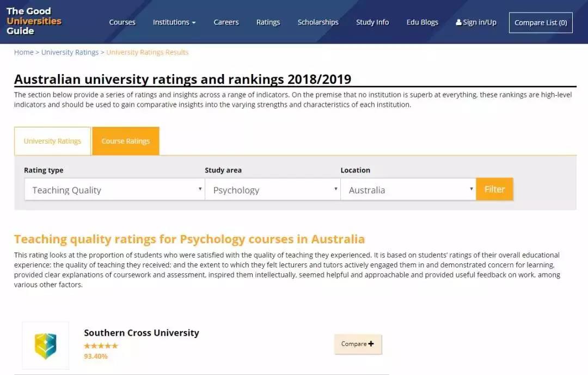Open the Courses menu item
This screenshot has height=375, width=588.
(122, 22)
